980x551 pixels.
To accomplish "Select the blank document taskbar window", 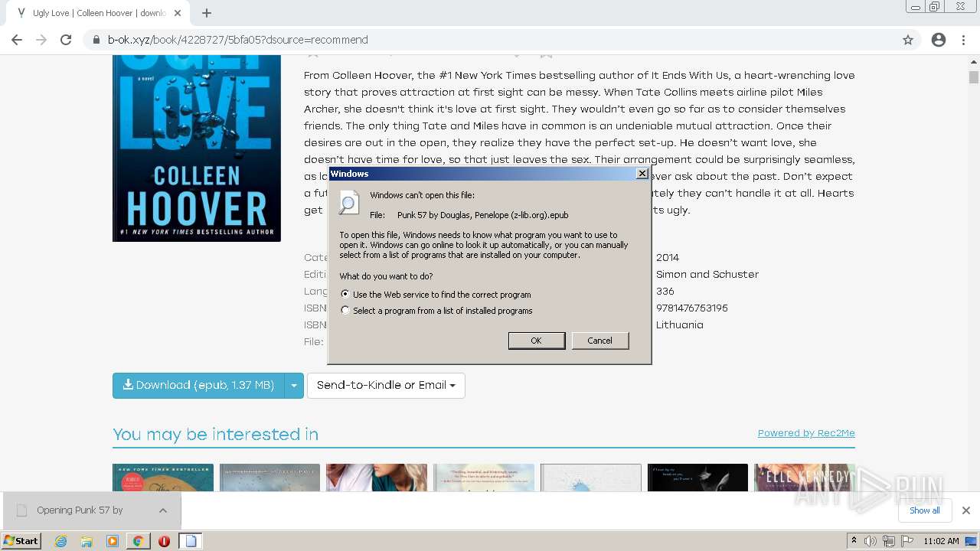I will pyautogui.click(x=191, y=541).
